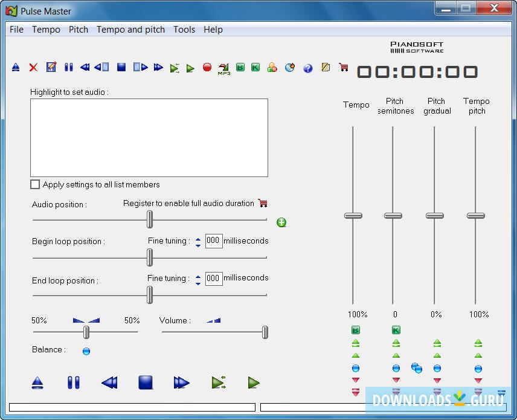Click the eject/open file icon in top toolbar

(16, 68)
